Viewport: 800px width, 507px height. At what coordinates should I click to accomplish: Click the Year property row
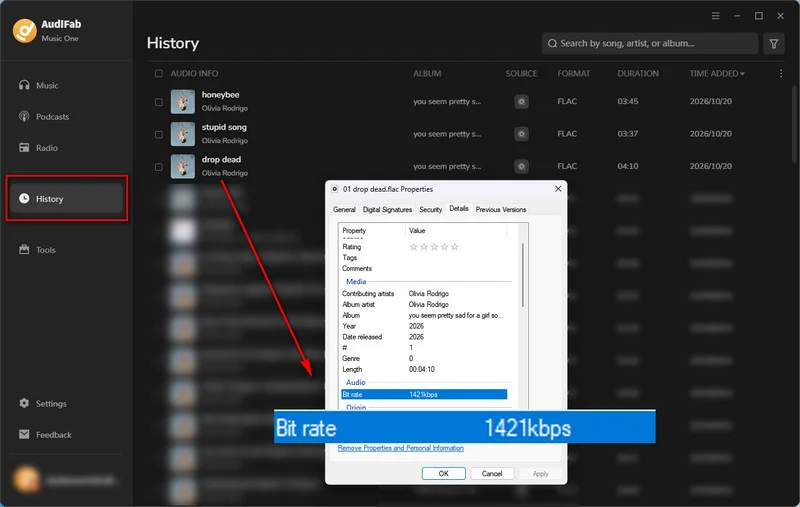pos(424,326)
